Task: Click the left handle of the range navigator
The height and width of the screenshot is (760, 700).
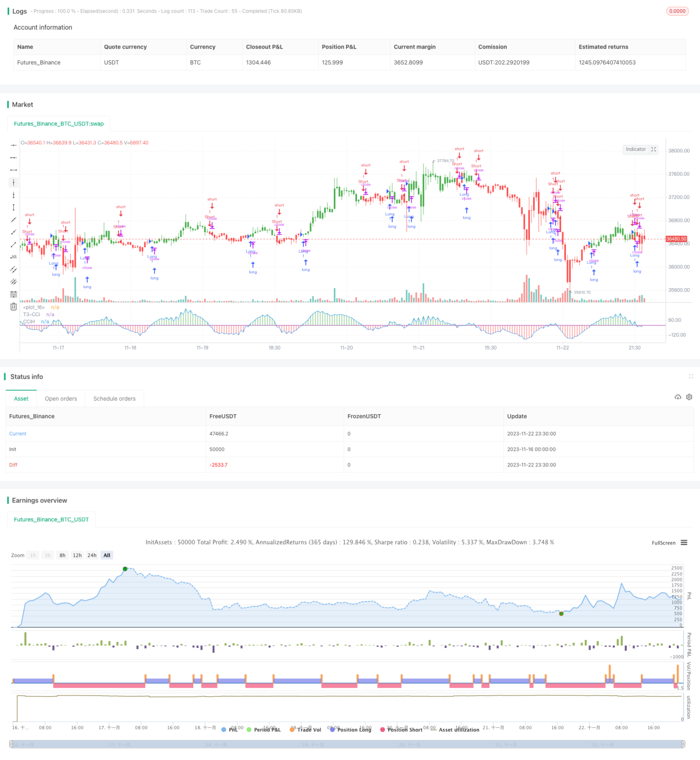Action: [11, 744]
